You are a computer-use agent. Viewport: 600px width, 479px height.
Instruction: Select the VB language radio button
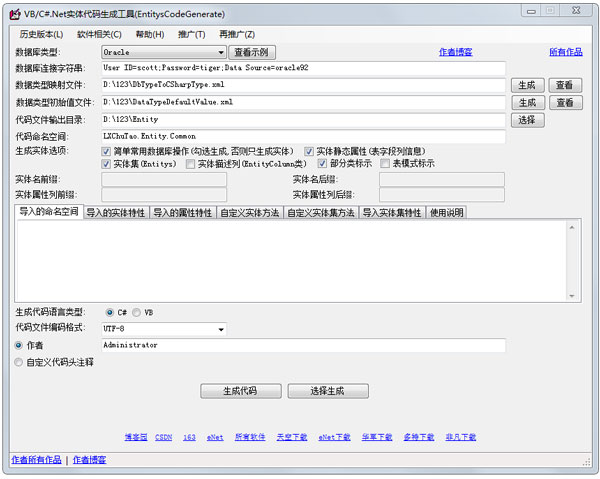pyautogui.click(x=137, y=312)
